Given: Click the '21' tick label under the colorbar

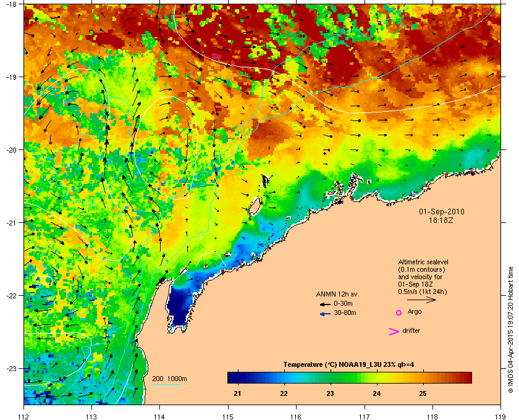Looking at the screenshot, I should coord(237,394).
